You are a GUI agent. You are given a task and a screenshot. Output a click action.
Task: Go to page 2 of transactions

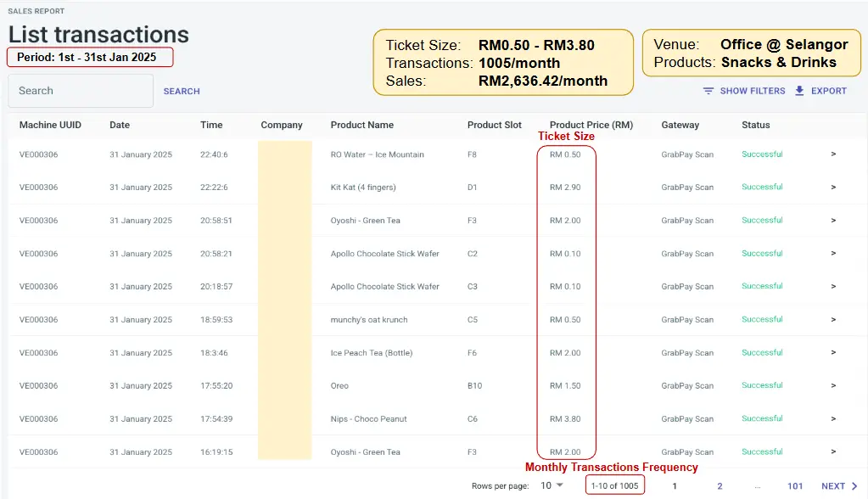(720, 486)
